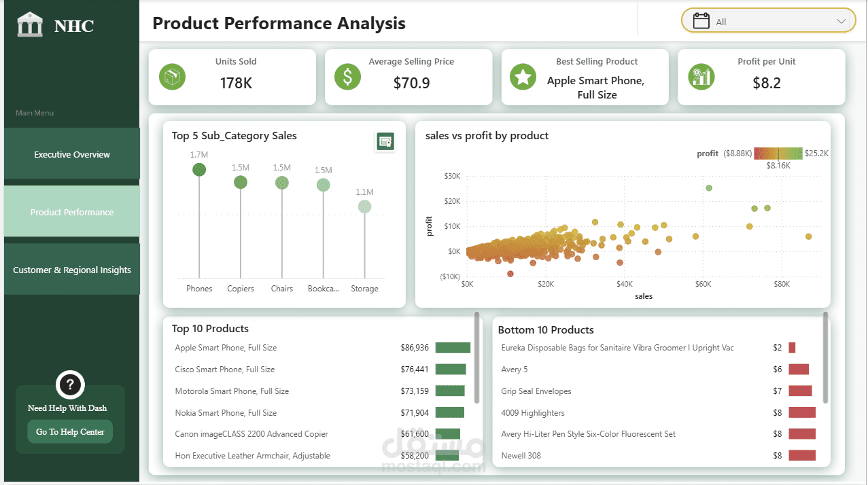Click the NHC bank building logo icon
Image resolution: width=868 pixels, height=485 pixels.
click(x=30, y=26)
